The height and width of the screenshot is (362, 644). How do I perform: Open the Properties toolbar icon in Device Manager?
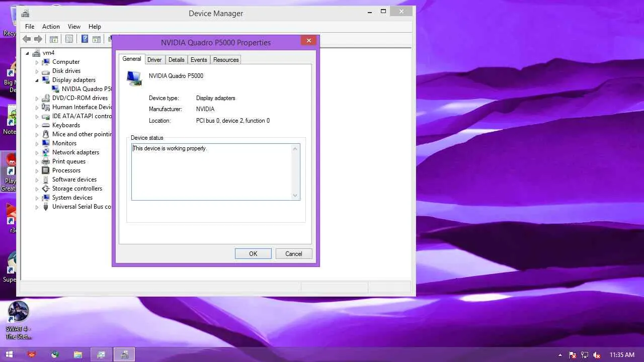point(69,39)
